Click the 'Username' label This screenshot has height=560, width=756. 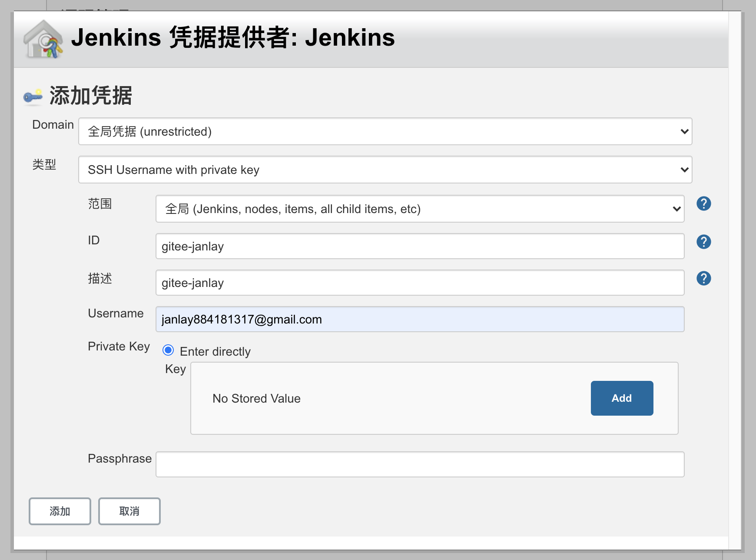[x=116, y=313]
